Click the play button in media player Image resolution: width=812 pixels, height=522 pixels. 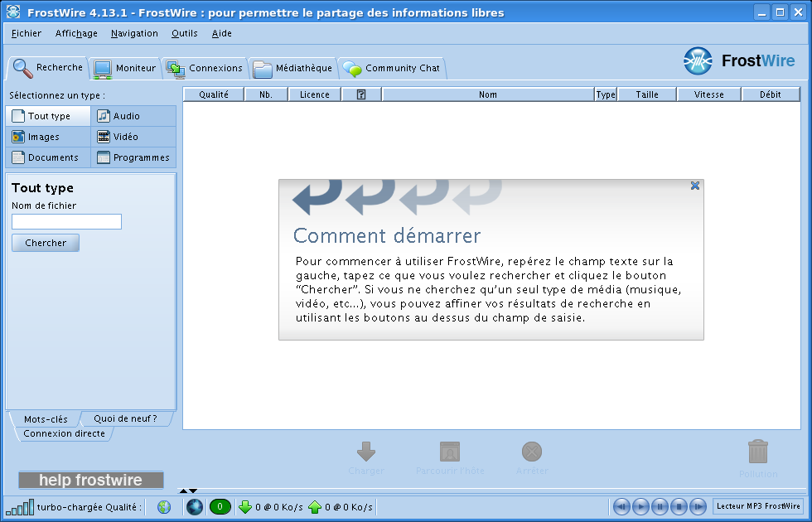coord(641,506)
